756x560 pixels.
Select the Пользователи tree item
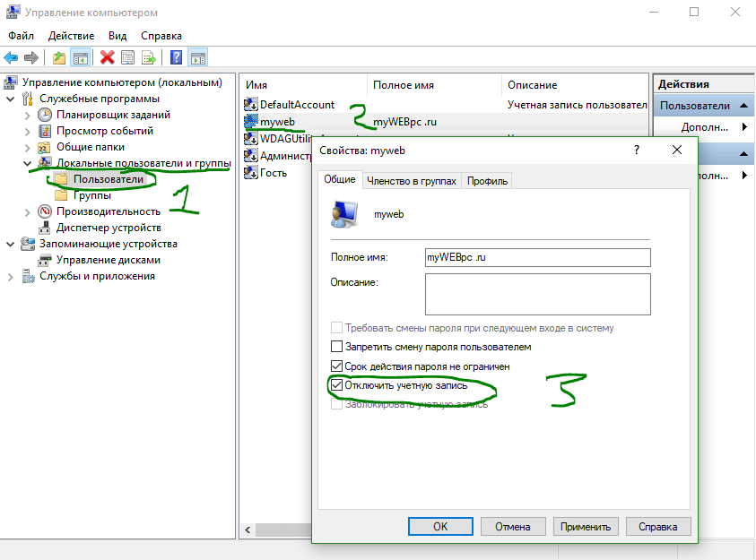(108, 179)
